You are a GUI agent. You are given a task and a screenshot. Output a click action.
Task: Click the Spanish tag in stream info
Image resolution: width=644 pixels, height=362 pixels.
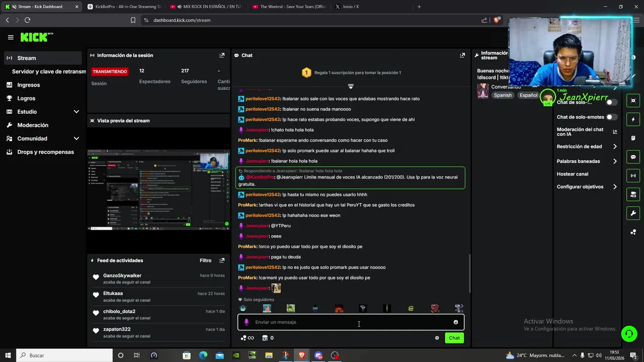click(503, 95)
